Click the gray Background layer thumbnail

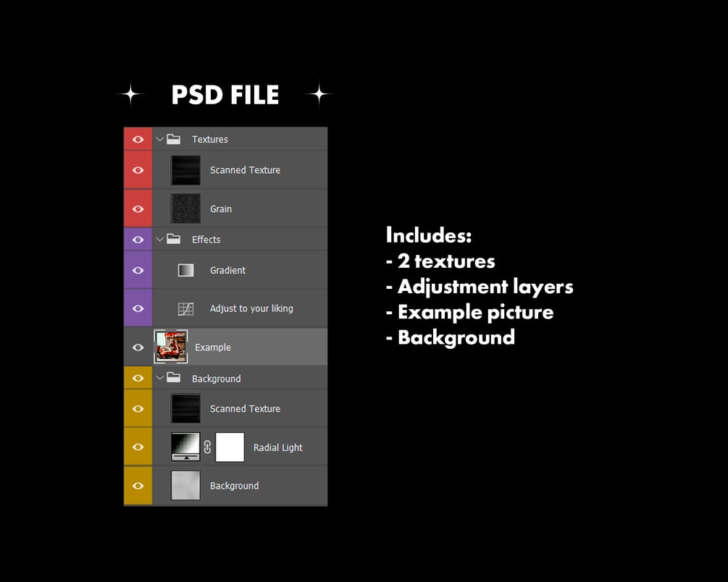(185, 486)
